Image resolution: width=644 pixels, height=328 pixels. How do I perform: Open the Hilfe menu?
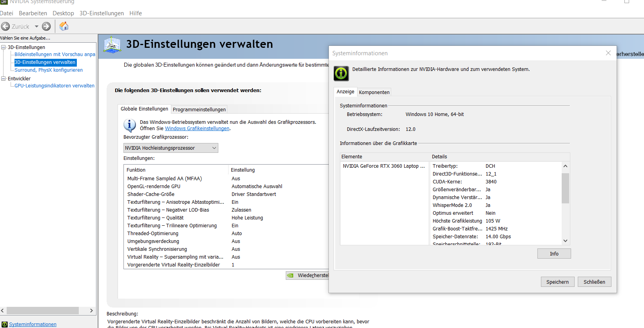[136, 13]
